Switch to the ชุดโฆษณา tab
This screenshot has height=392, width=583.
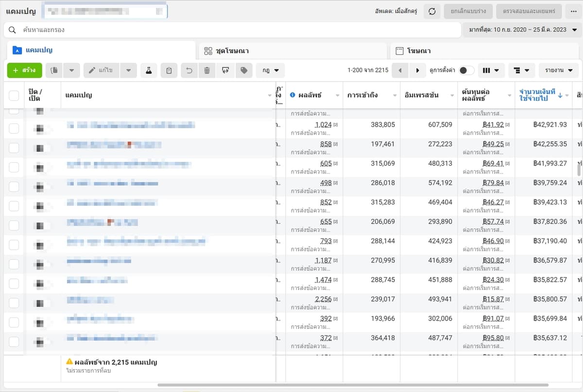292,51
